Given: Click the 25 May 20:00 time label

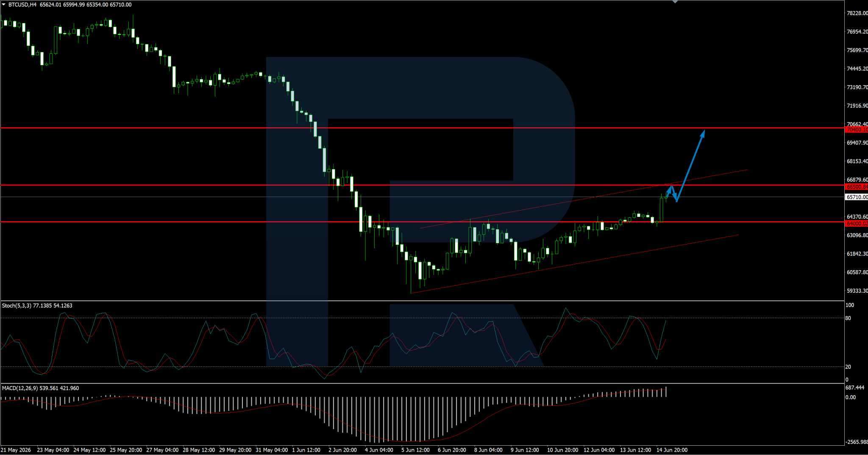Looking at the screenshot, I should click(126, 450).
